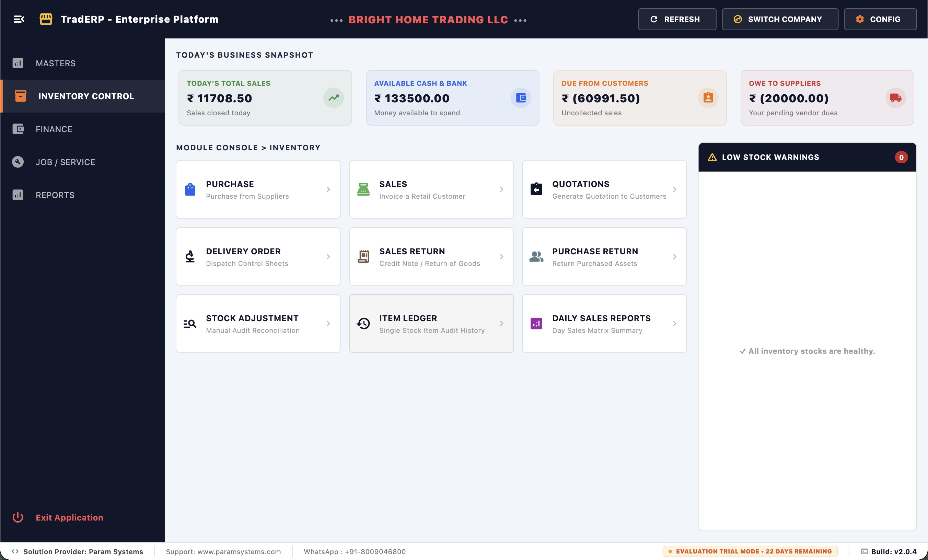Click the build terminal icon in status bar

click(864, 551)
